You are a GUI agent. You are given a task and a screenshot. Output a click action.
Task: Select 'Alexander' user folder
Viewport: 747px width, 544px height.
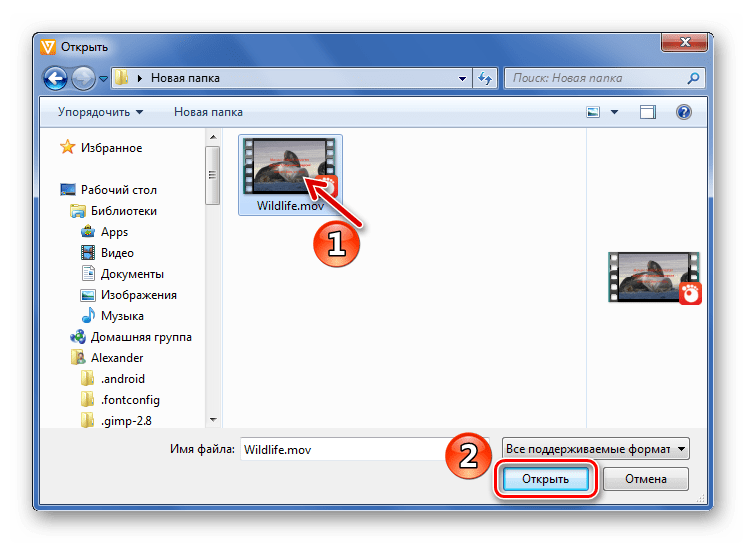click(x=117, y=358)
